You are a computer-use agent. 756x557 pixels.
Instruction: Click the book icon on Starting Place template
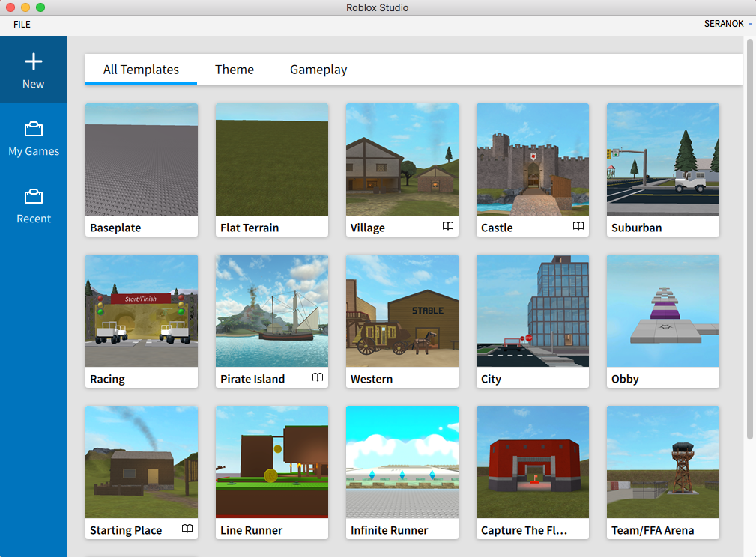click(x=187, y=529)
